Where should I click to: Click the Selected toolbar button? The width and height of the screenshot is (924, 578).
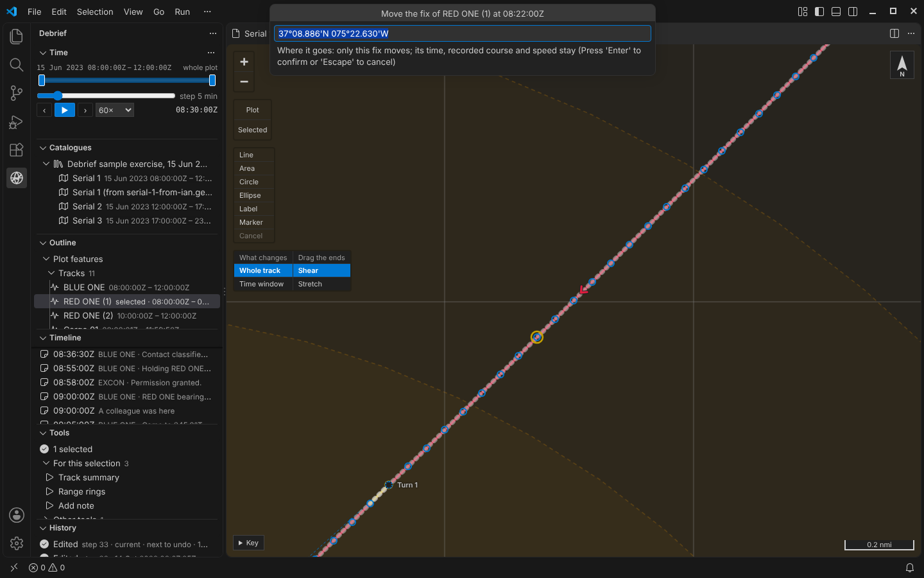(253, 130)
